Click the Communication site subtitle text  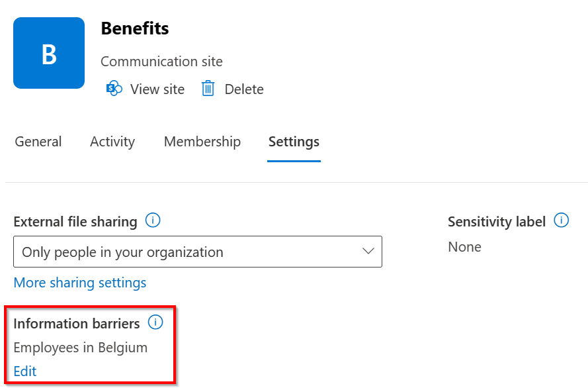(161, 62)
